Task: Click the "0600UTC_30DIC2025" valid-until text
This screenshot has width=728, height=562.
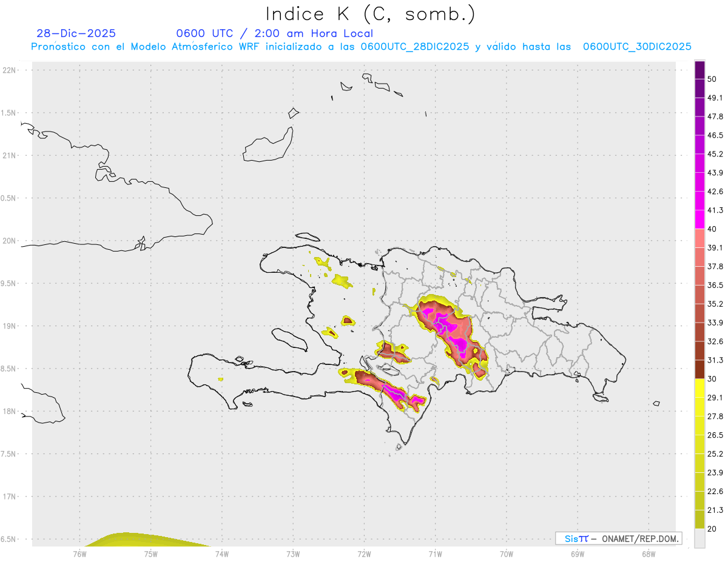Action: click(637, 47)
